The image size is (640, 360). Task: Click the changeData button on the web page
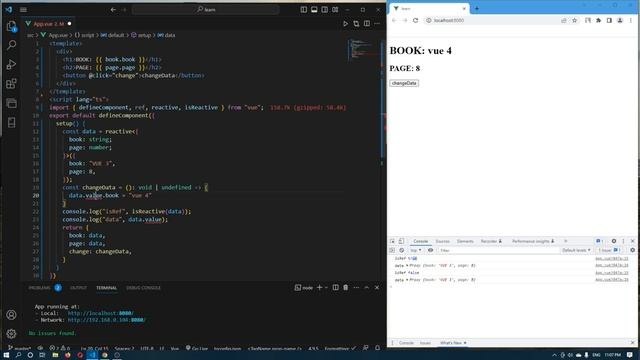[404, 83]
